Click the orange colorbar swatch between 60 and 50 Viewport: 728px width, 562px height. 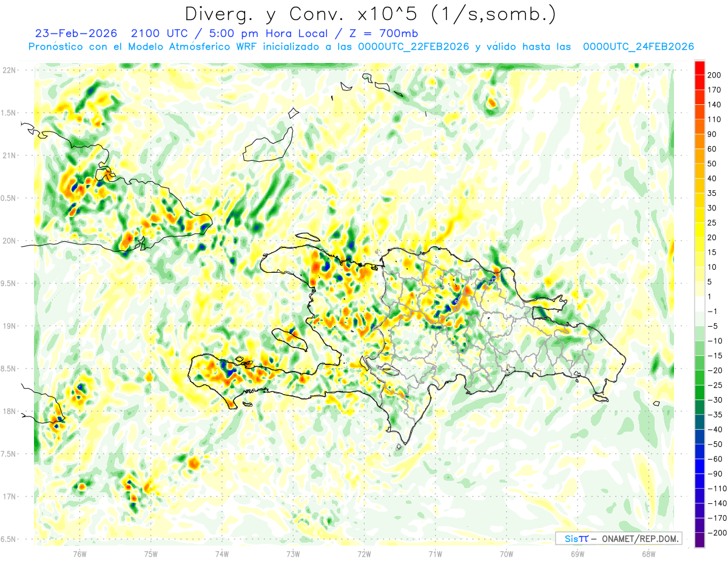point(699,156)
